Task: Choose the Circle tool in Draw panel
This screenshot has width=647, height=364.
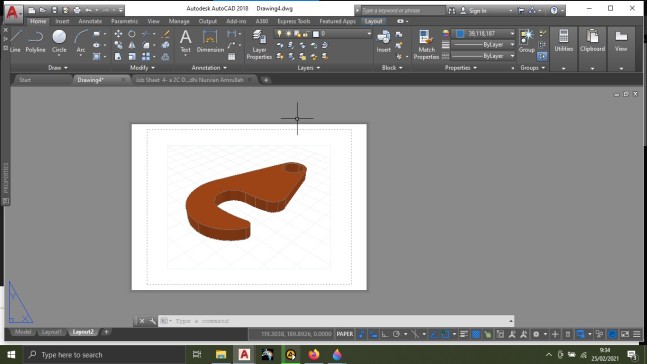Action: point(59,41)
